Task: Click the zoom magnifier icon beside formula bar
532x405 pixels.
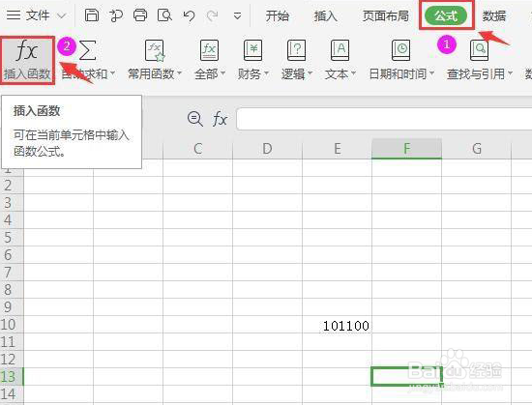Action: tap(195, 119)
